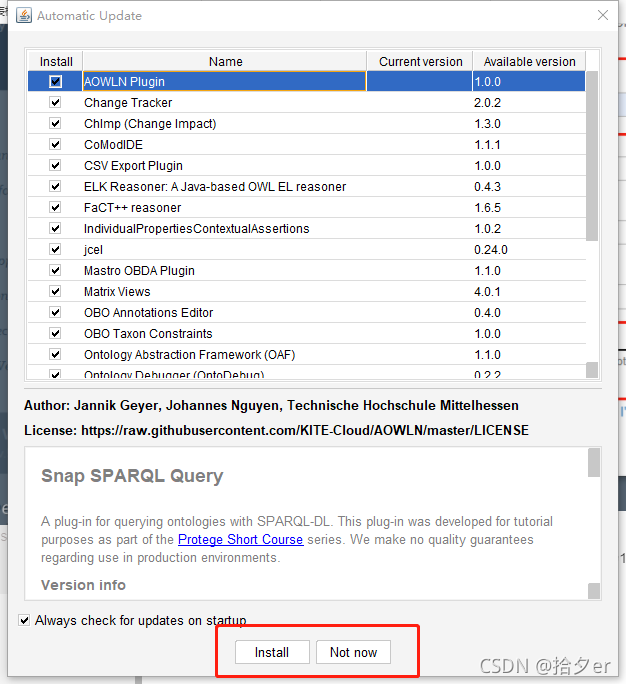Select the CoModIDE row
626x684 pixels.
[307, 144]
